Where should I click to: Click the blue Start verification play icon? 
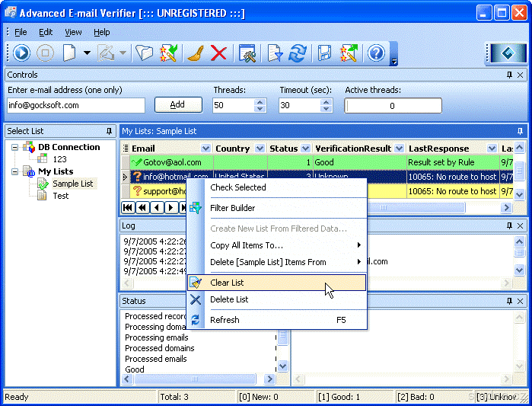(x=21, y=53)
